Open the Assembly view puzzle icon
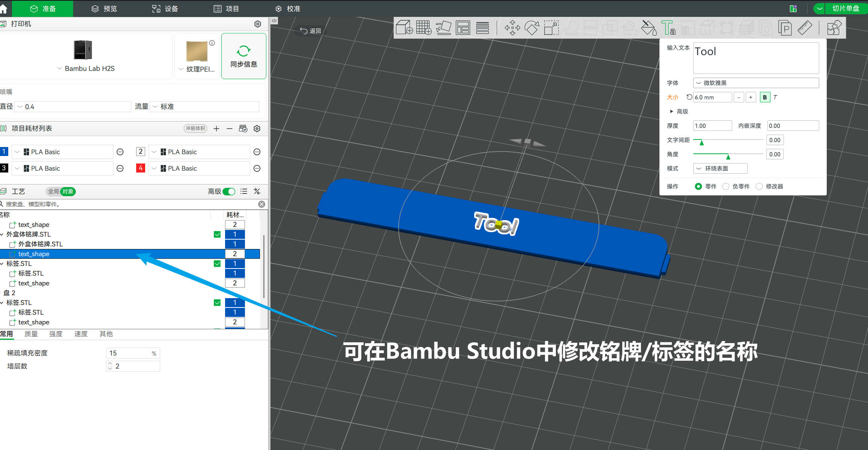Screen dimensions: 868x450 [x=834, y=28]
